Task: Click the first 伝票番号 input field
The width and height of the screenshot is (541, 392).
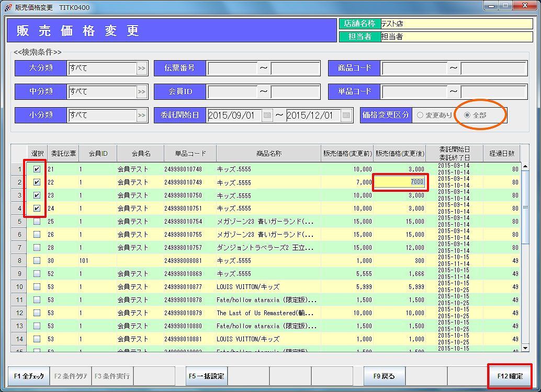Action: tap(232, 68)
